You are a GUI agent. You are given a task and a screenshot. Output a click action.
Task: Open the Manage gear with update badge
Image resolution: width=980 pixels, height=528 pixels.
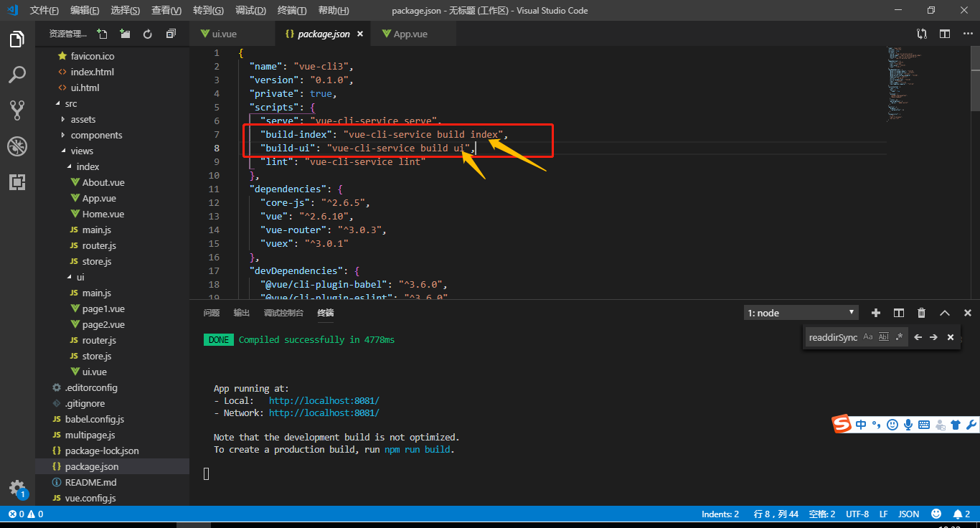point(17,490)
